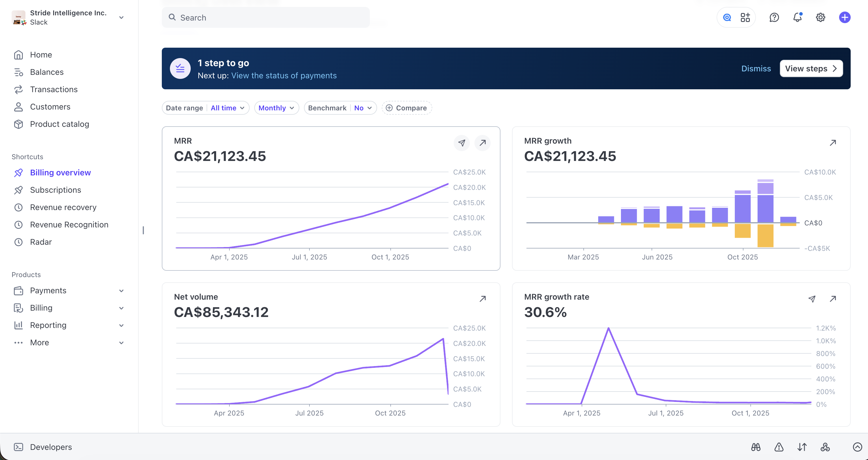Click the notifications bell icon

click(x=797, y=17)
